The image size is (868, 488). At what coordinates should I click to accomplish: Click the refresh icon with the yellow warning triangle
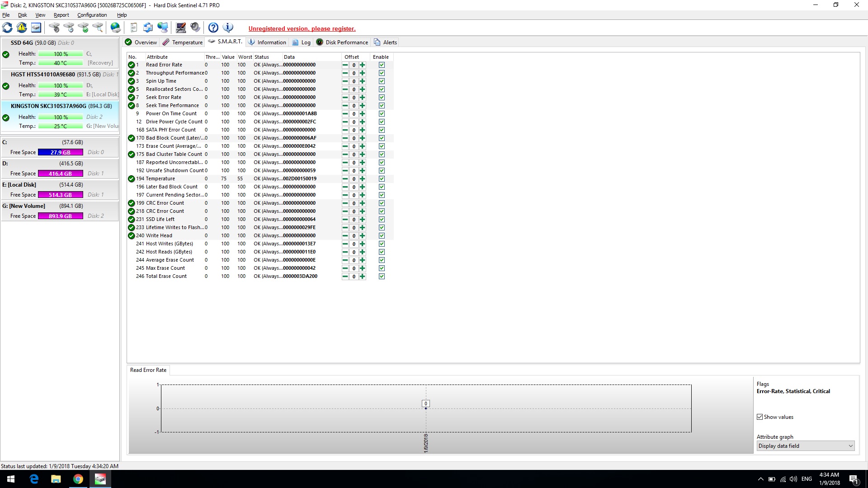pyautogui.click(x=22, y=28)
